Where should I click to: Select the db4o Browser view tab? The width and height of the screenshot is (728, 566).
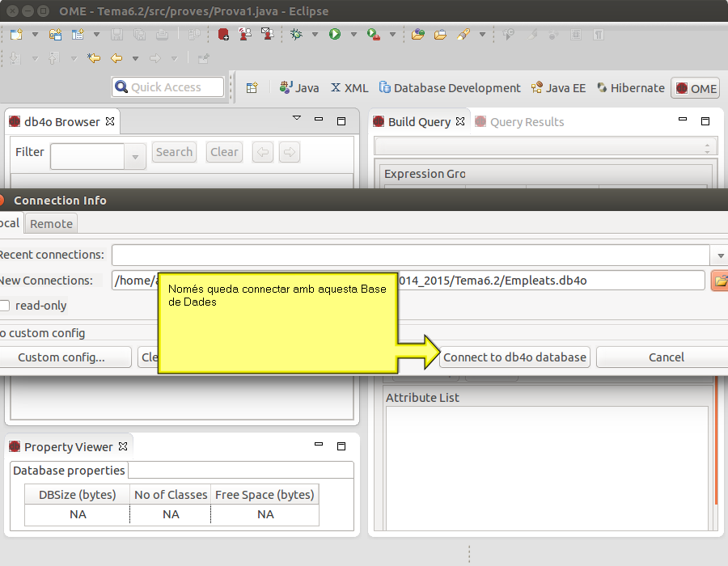(61, 121)
